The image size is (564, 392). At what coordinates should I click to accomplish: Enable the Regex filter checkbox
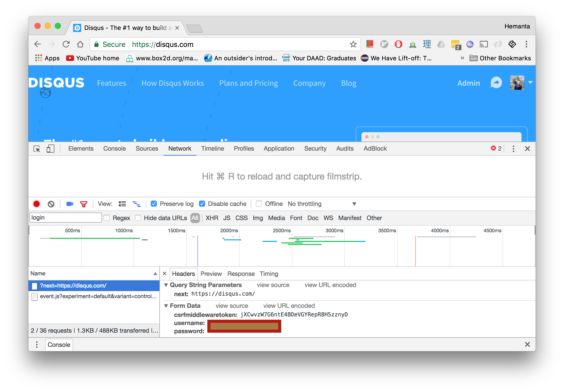[107, 218]
